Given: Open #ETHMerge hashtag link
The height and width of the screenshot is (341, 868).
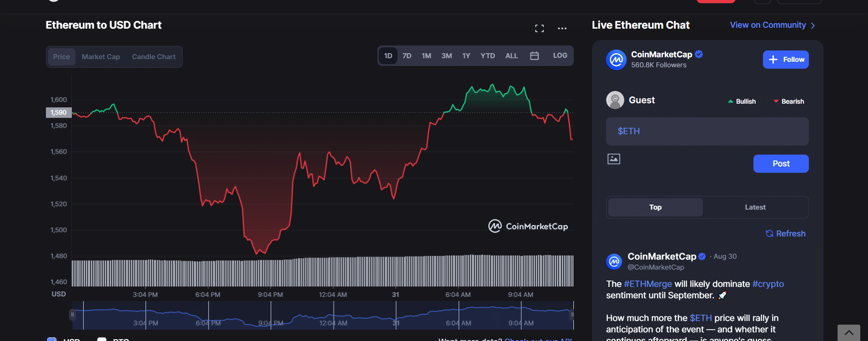Looking at the screenshot, I should click(x=648, y=284).
